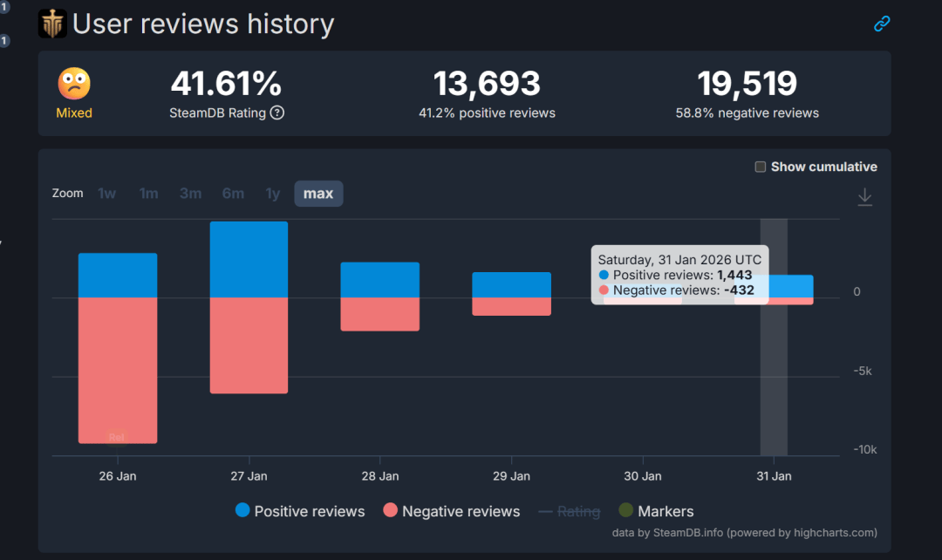This screenshot has width=942, height=560.
Task: Copy section link via chain icon
Action: [x=882, y=24]
